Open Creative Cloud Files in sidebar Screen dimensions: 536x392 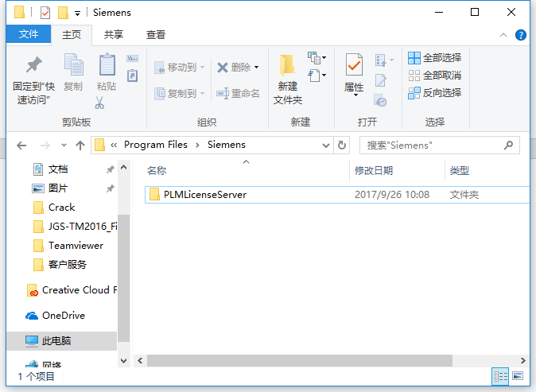tap(72, 290)
